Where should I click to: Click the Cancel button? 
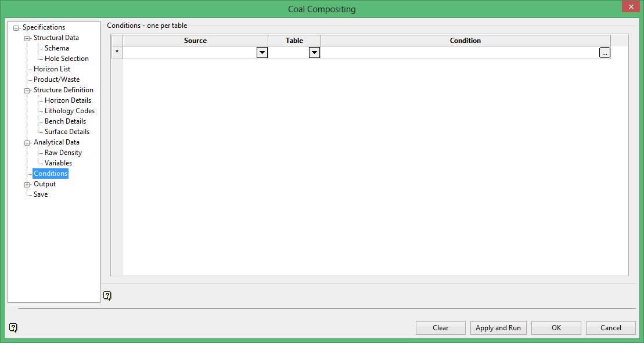pos(611,328)
